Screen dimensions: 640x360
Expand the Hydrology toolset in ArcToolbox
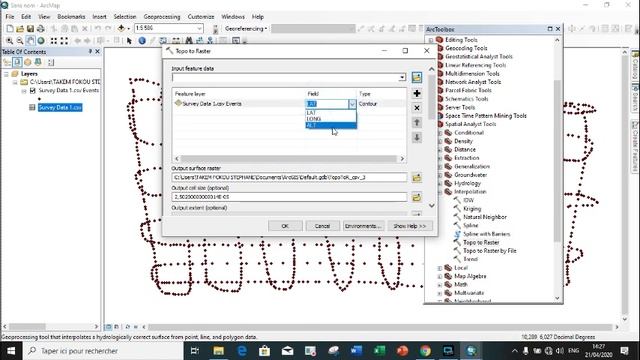pos(440,184)
